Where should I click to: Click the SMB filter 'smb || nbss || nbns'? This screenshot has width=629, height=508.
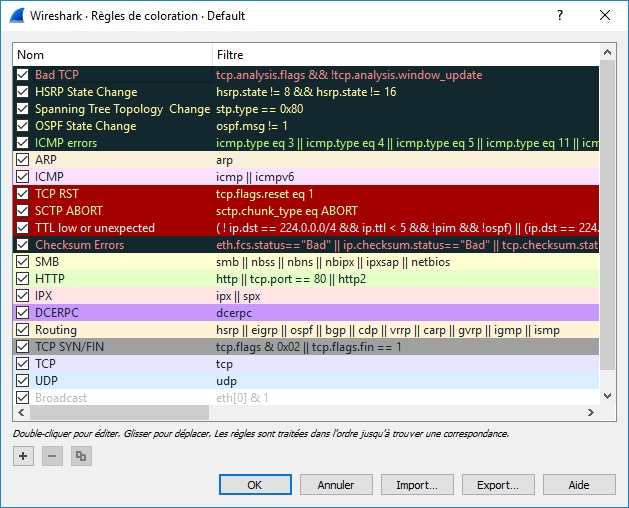[333, 262]
